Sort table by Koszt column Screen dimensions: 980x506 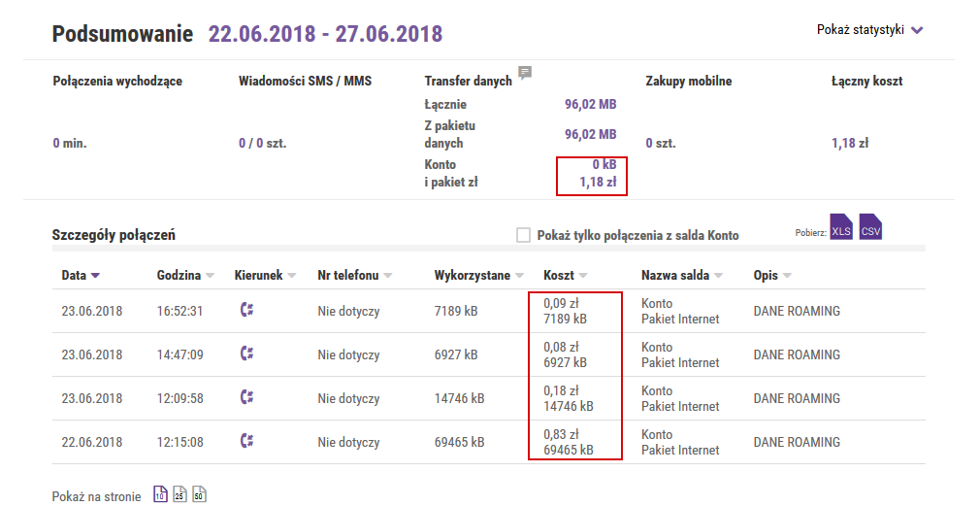pos(565,275)
